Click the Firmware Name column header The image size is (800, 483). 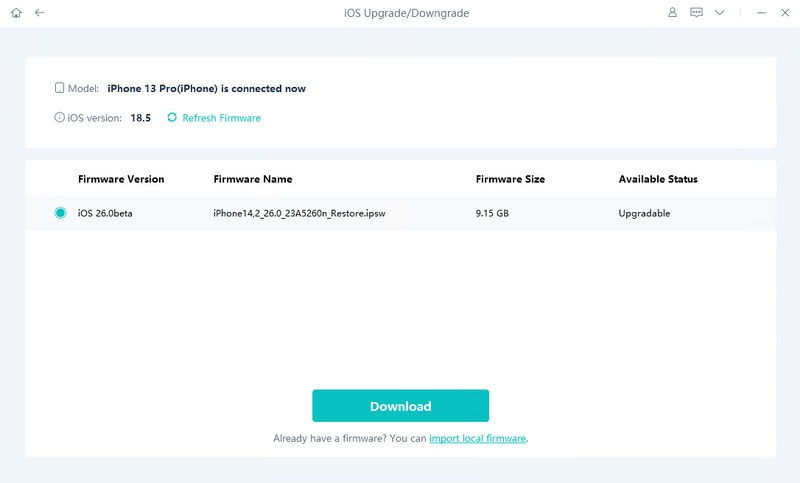(x=253, y=179)
